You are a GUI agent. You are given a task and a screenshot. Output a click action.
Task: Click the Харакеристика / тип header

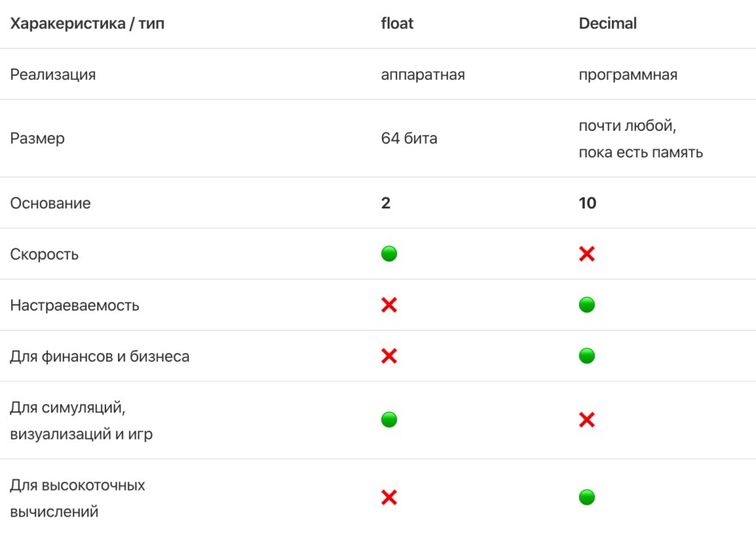(x=87, y=23)
